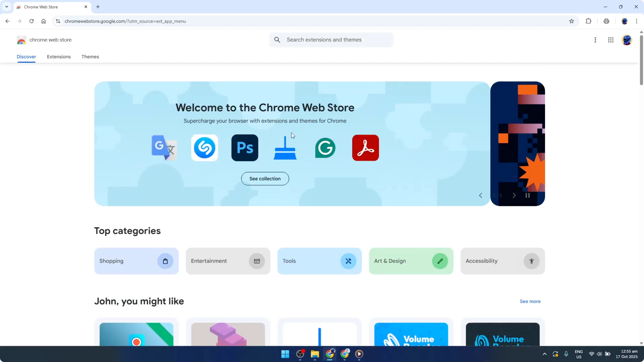644x362 pixels.
Task: Select the Photoshop extension icon
Action: pyautogui.click(x=245, y=148)
